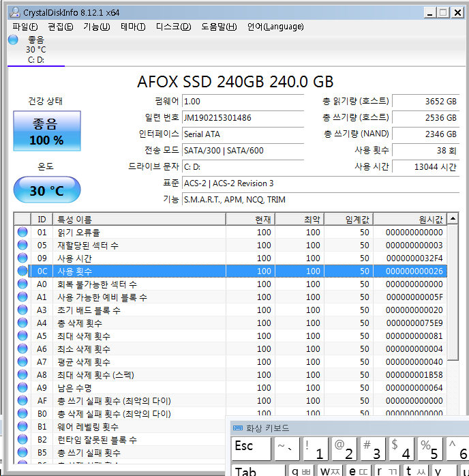
Task: Click status circle for A0 회복 불가능한 섹터 수
Action: coord(22,284)
